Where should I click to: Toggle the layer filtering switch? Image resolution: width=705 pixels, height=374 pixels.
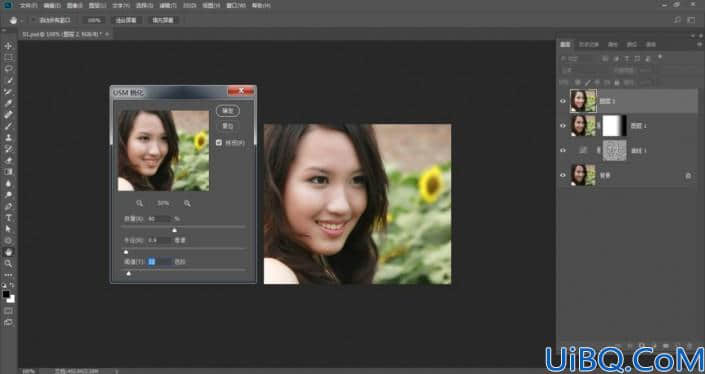[660, 57]
